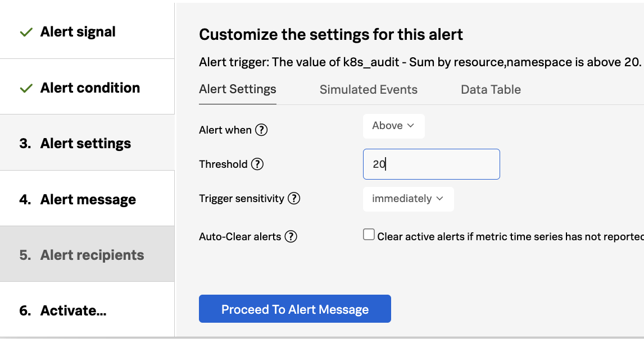Image resolution: width=644 pixels, height=339 pixels.
Task: Click the green checkmark beside Alert signal
Action: [x=26, y=33]
